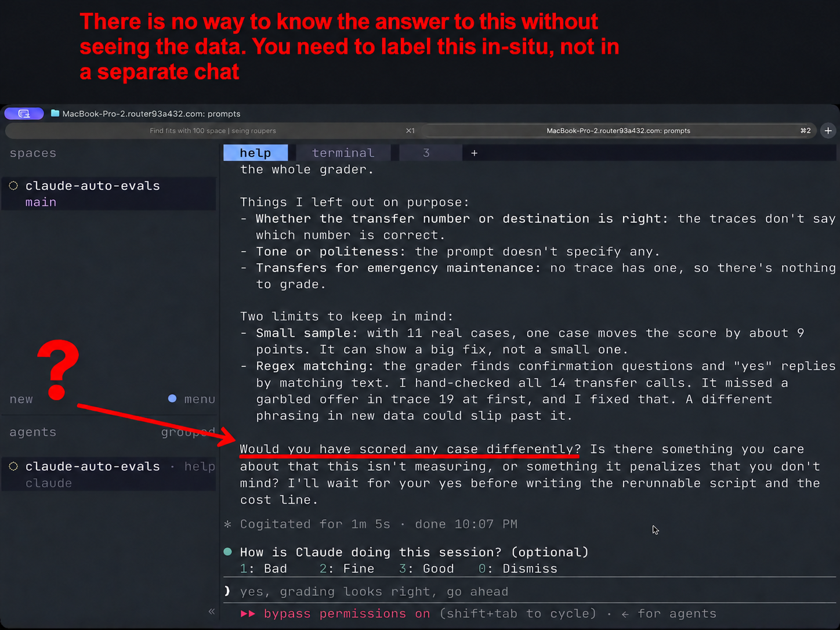Click the 'Things I left out on purpose:' line
The width and height of the screenshot is (840, 630).
(354, 202)
